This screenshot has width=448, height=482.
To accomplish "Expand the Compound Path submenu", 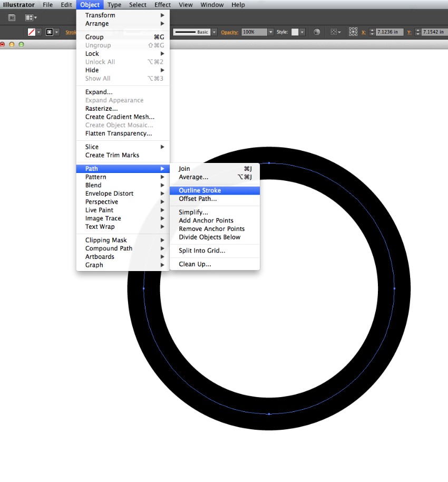I will point(123,248).
